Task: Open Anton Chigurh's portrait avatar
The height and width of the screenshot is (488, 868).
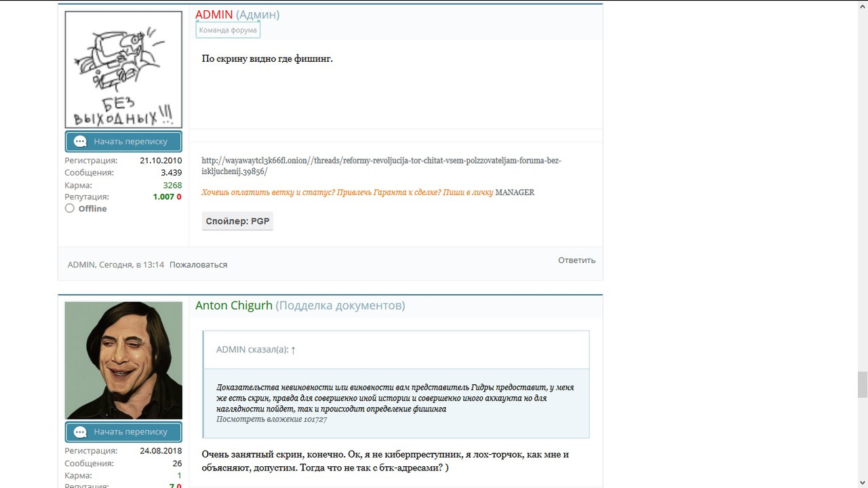Action: tap(123, 361)
